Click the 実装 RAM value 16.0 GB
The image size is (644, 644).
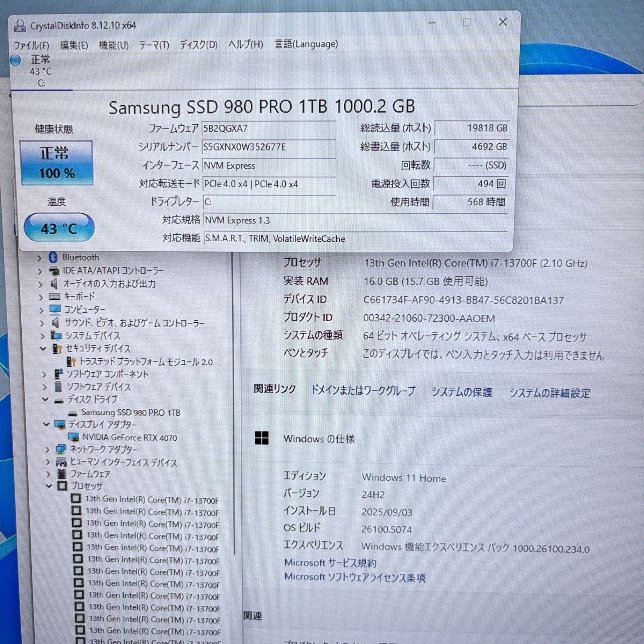click(x=426, y=281)
